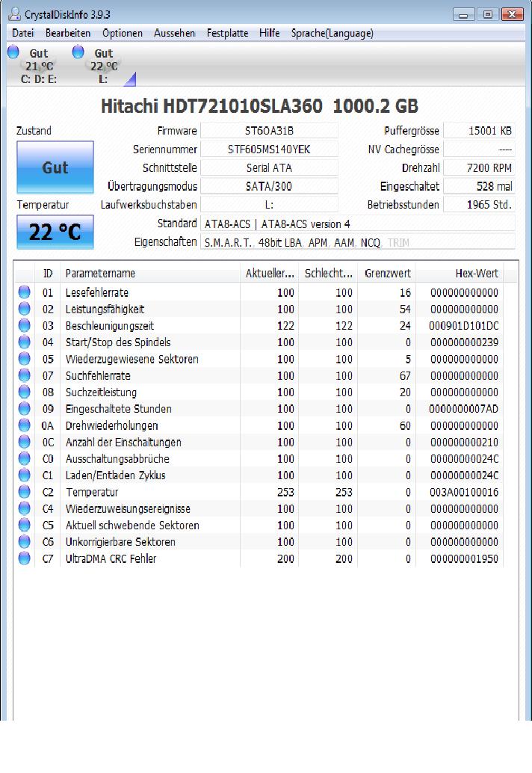The image size is (532, 773).
Task: Click the Eingeschaltet 528 mal field
Action: point(479,186)
